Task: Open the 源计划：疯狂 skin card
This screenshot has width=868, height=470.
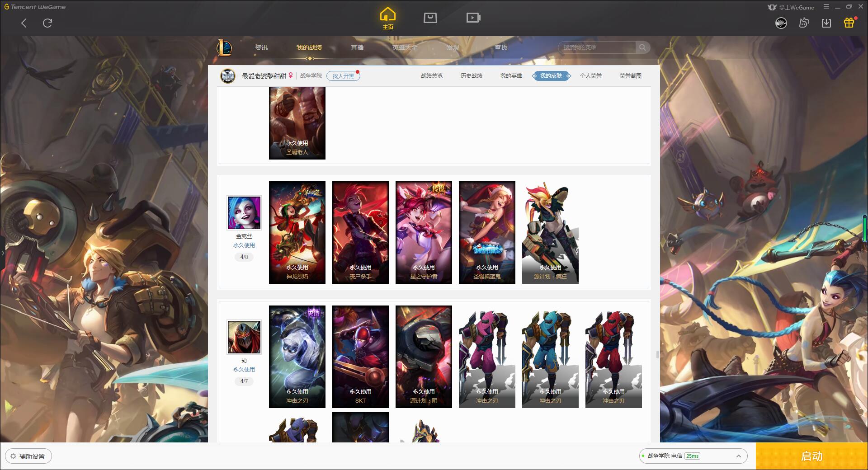Action: pos(550,232)
